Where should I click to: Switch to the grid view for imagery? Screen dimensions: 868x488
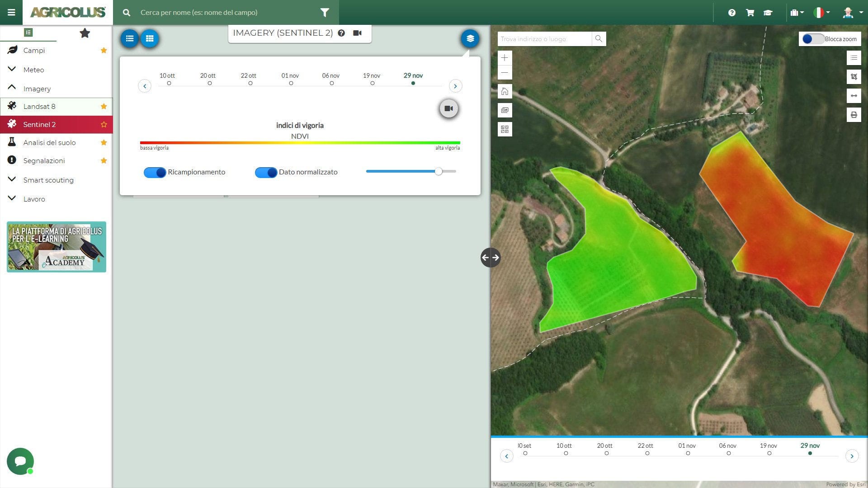click(x=150, y=38)
